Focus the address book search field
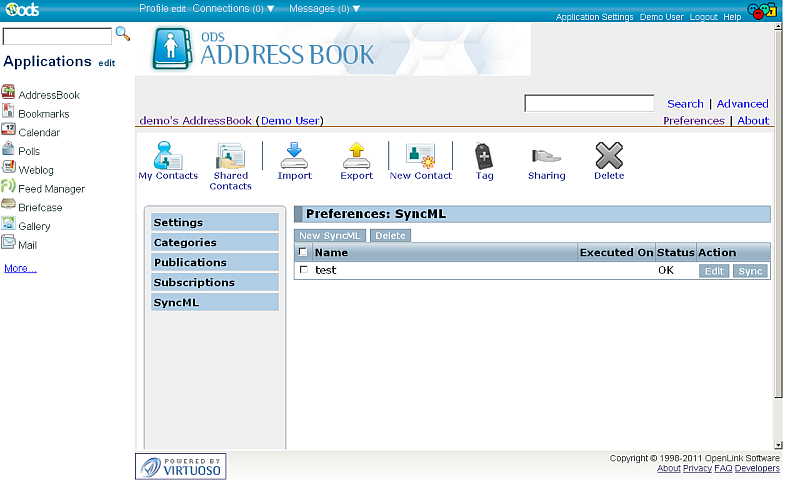The image size is (800, 500). coord(589,103)
